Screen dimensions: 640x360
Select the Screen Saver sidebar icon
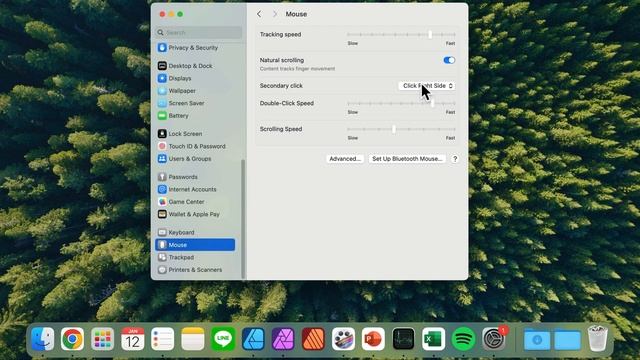pos(162,103)
